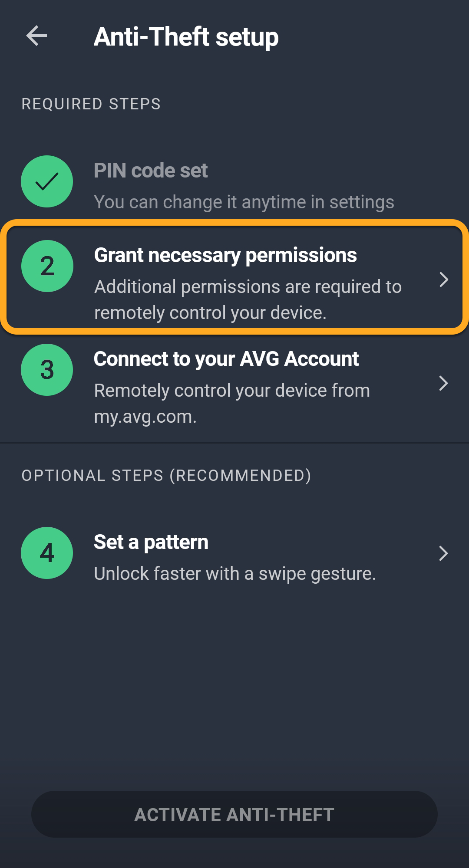Screen dimensions: 469x868
Task: Click the Optional Steps (Recommended) label
Action: point(166,476)
